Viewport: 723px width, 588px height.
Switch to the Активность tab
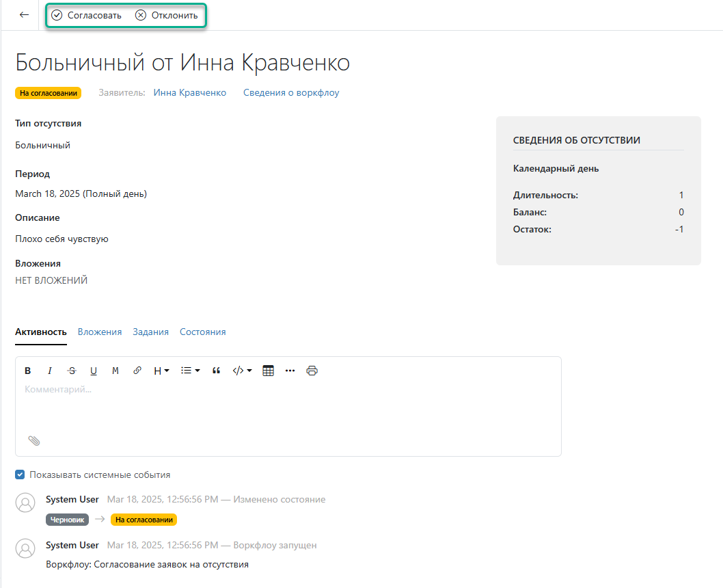tap(40, 332)
